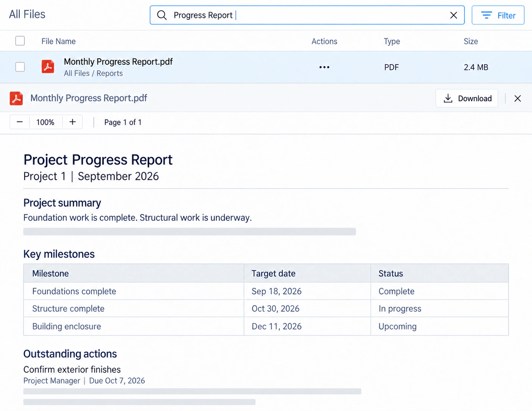This screenshot has height=411, width=532.
Task: Click the 2.4 MB size value
Action: [476, 67]
